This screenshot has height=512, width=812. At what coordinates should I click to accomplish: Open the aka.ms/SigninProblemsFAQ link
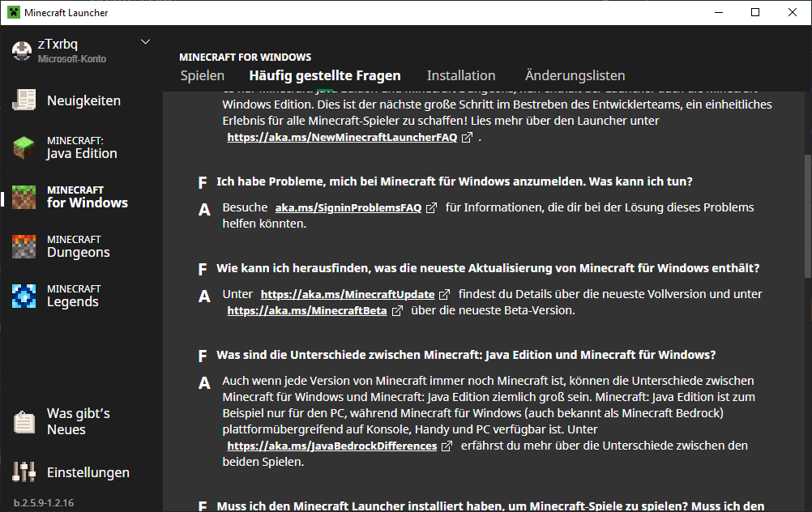coord(348,207)
